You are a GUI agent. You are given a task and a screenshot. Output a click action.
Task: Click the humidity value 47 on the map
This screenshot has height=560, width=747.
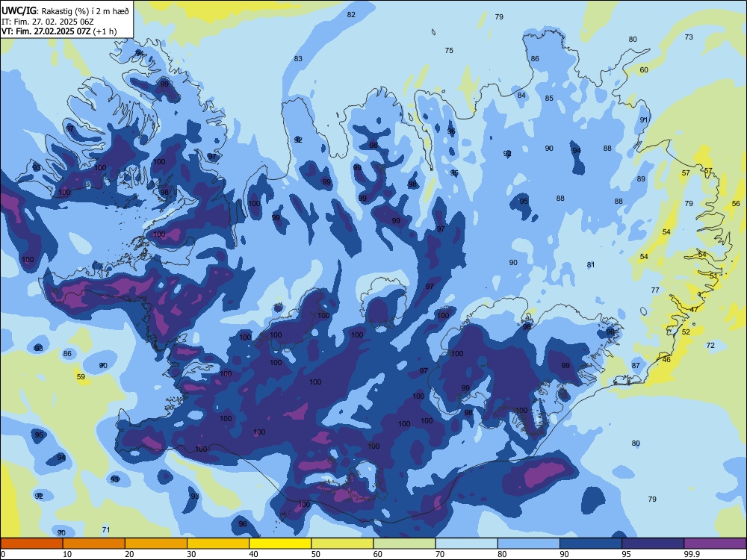tap(694, 310)
